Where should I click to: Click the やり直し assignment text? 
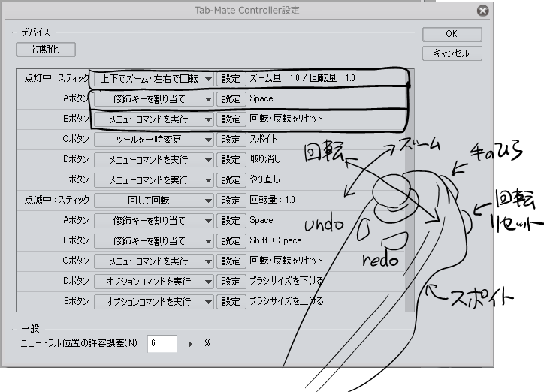(264, 179)
